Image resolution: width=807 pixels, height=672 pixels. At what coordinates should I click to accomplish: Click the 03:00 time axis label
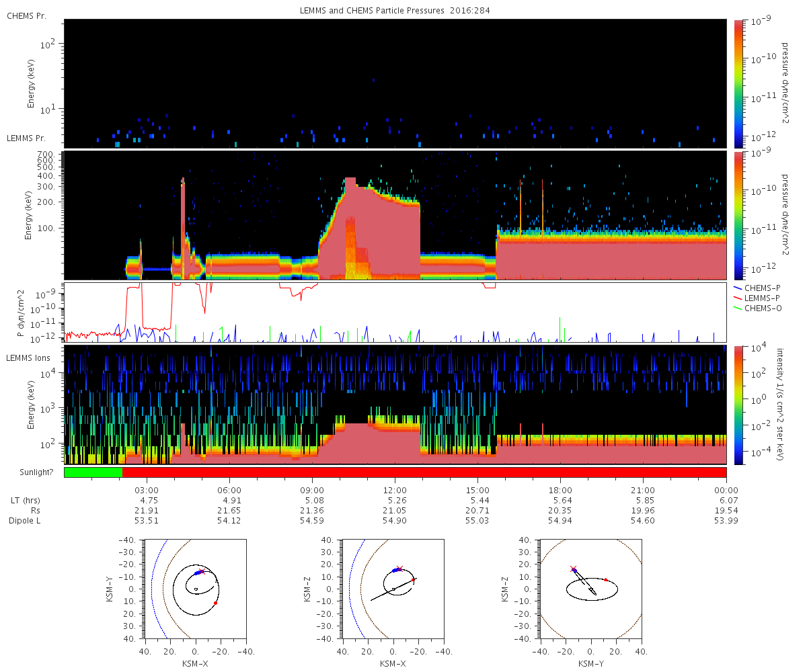click(147, 490)
